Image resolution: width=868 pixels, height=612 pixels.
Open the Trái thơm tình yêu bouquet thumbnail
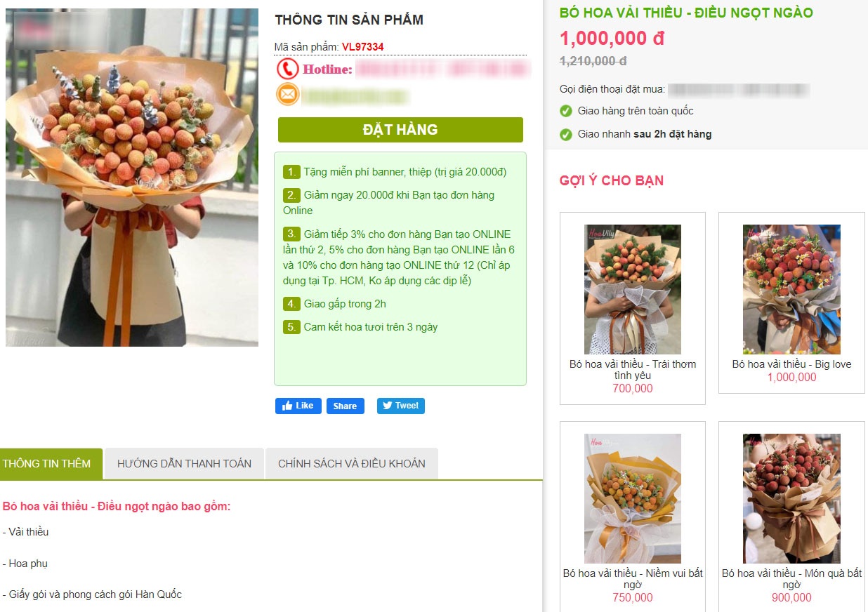(633, 289)
